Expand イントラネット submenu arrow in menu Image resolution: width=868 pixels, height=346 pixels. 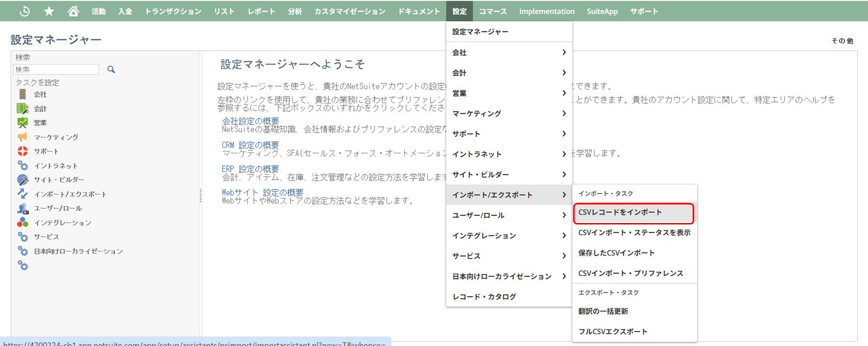(564, 154)
